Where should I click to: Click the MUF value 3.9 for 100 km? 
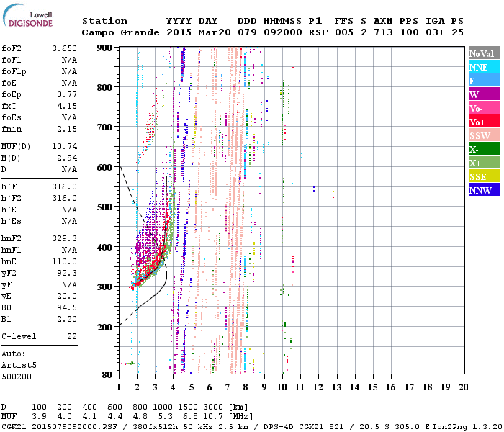(39, 417)
